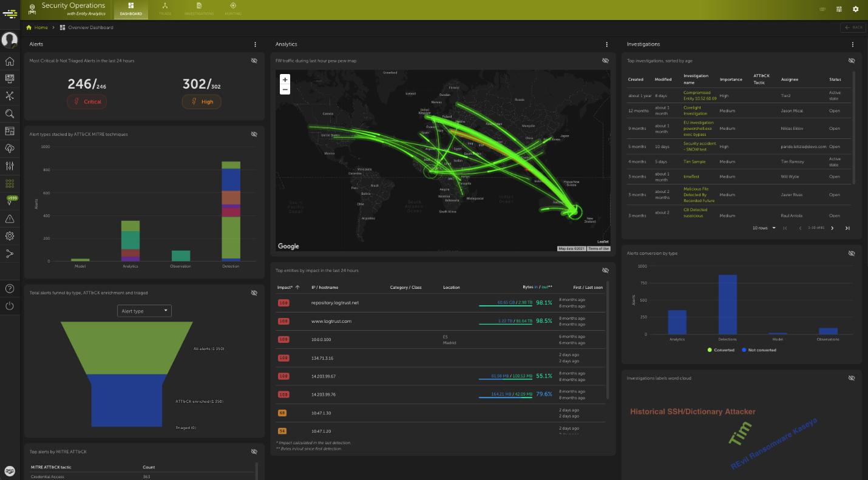868x480 pixels.
Task: Toggle visibility of Alerts conversion by type
Action: pyautogui.click(x=852, y=253)
